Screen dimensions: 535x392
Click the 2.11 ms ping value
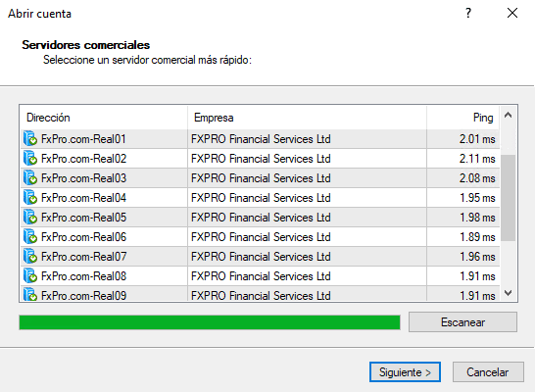[x=477, y=159]
